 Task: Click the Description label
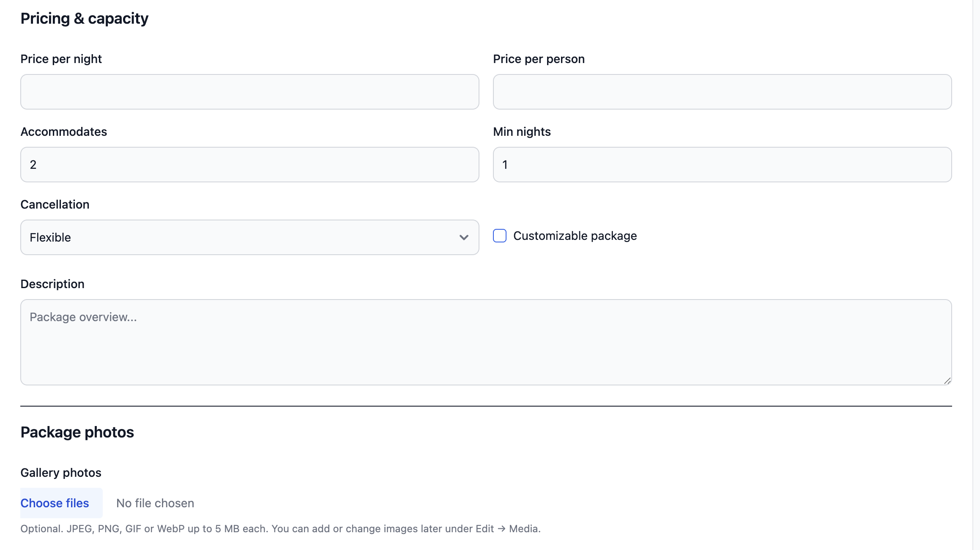pos(52,284)
